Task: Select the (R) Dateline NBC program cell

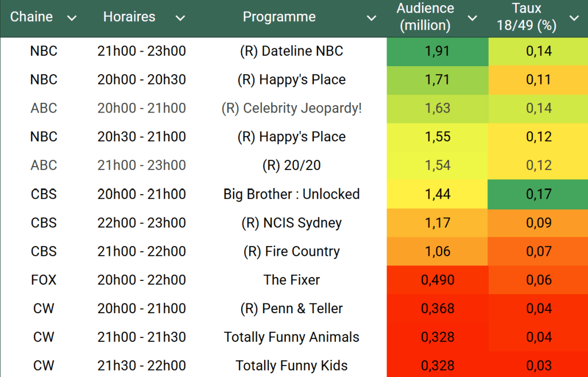Action: [x=291, y=51]
